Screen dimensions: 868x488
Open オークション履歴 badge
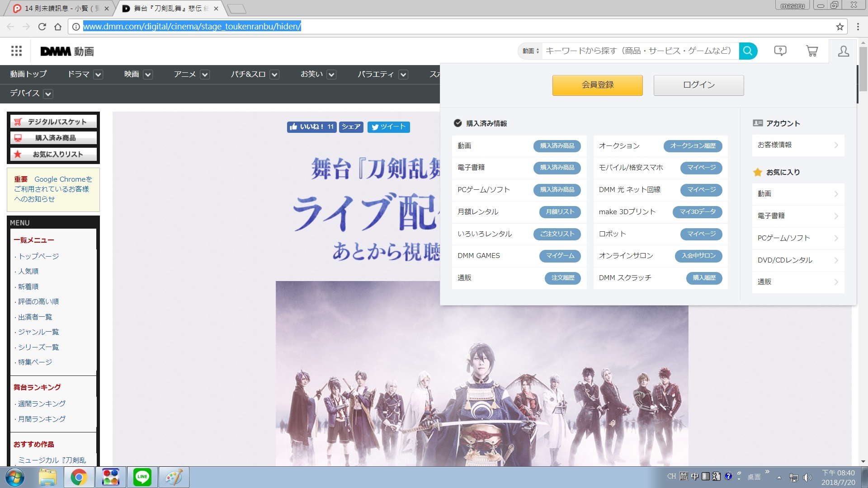click(x=693, y=146)
